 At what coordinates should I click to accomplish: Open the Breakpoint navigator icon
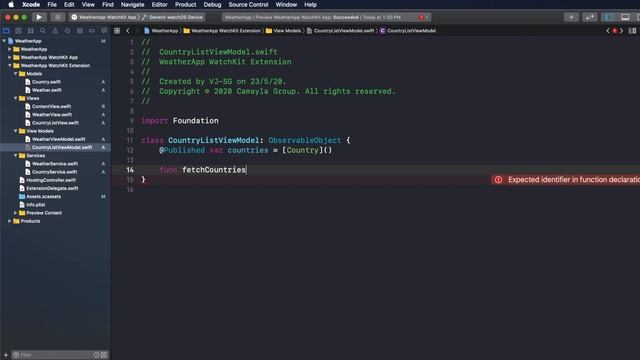(x=92, y=31)
